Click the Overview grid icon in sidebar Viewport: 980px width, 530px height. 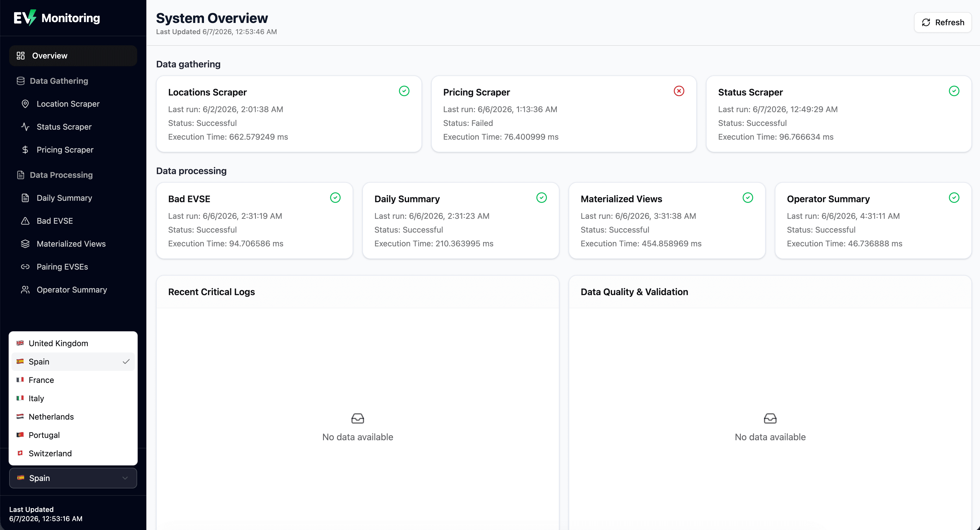[x=21, y=56]
